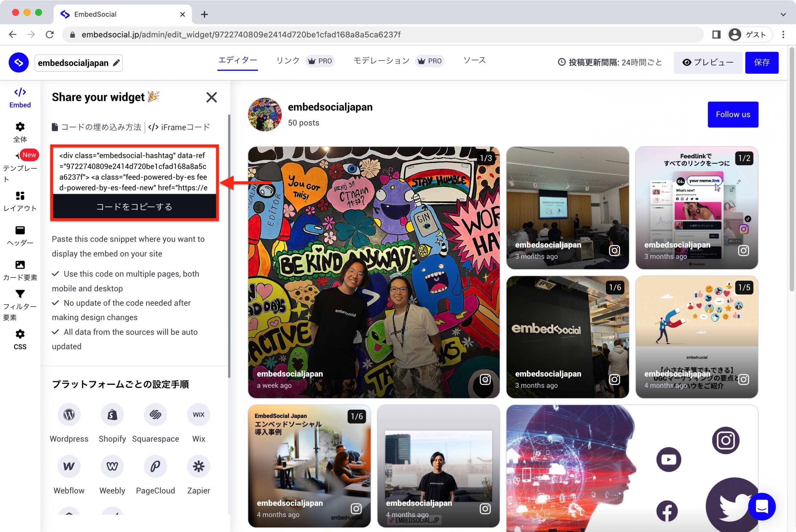Select the Shopify platform icon
The width and height of the screenshot is (796, 532).
(x=112, y=415)
